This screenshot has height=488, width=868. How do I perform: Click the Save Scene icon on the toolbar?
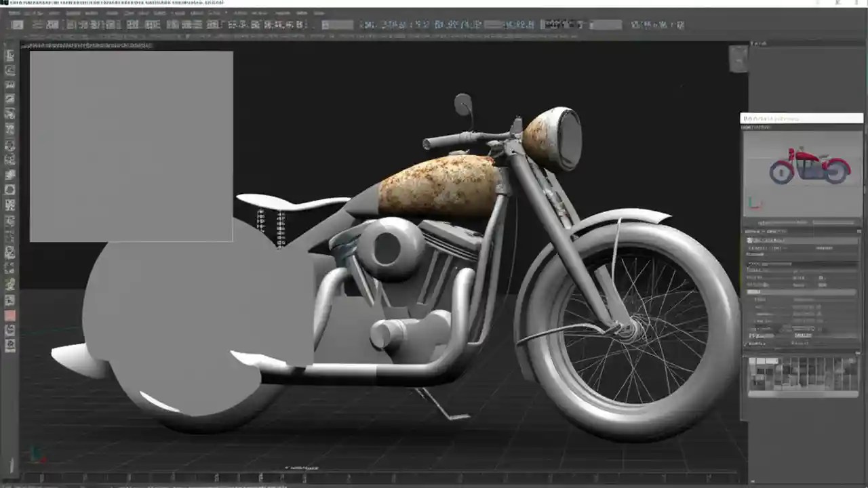(51, 24)
